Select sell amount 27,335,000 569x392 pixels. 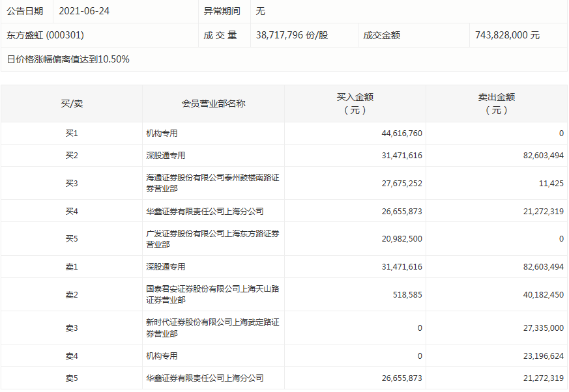[x=543, y=328]
